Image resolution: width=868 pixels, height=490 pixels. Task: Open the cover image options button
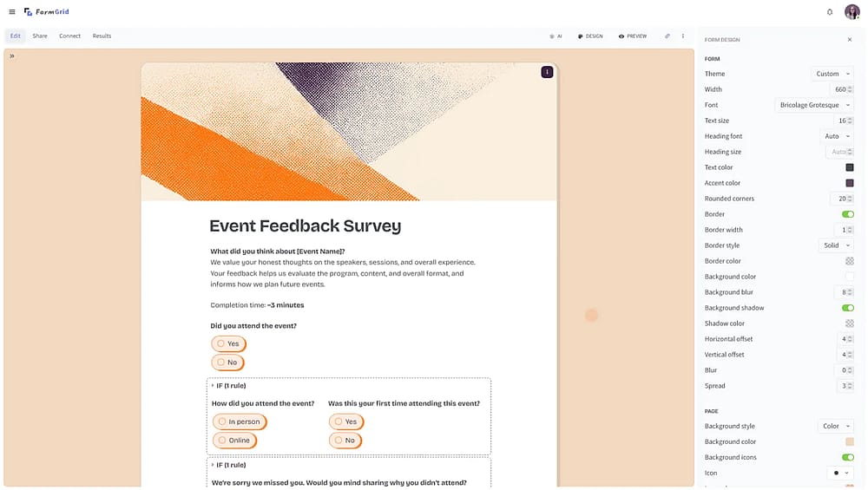(547, 72)
